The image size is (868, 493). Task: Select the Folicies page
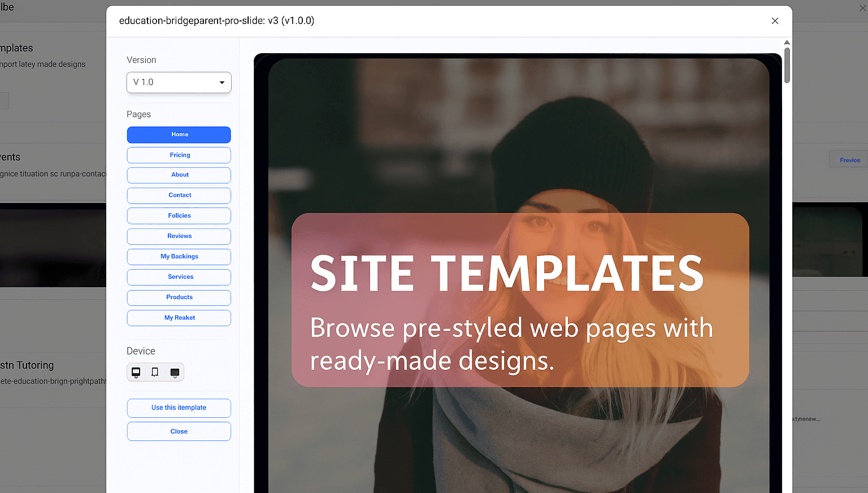point(179,216)
